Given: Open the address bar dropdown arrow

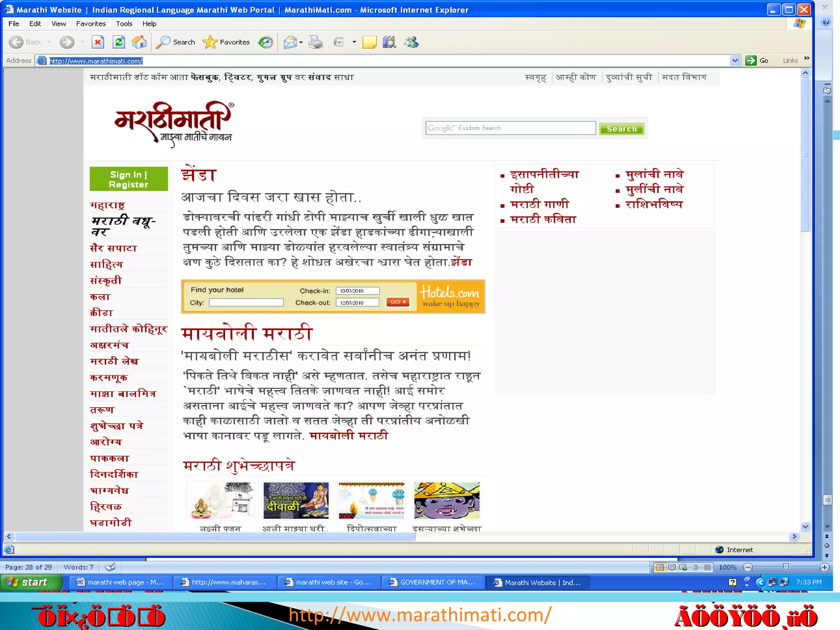Looking at the screenshot, I should point(735,61).
